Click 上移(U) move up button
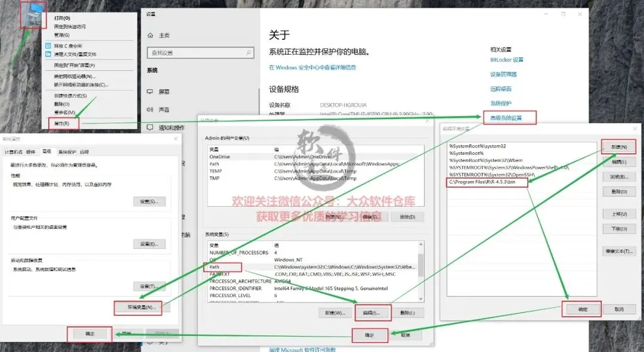The width and height of the screenshot is (644, 352). (619, 214)
